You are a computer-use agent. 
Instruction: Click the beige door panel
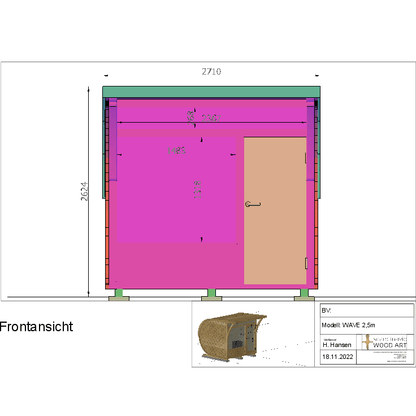click(275, 211)
